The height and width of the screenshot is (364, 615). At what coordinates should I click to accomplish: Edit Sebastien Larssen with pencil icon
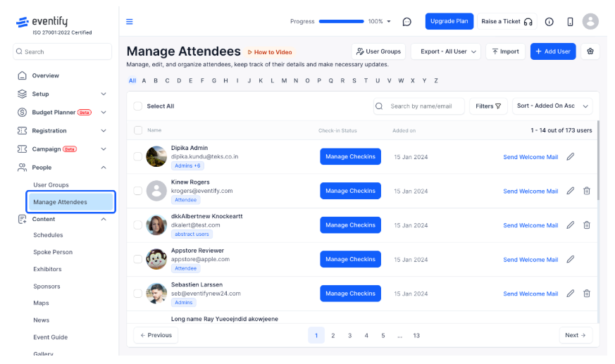pyautogui.click(x=571, y=294)
